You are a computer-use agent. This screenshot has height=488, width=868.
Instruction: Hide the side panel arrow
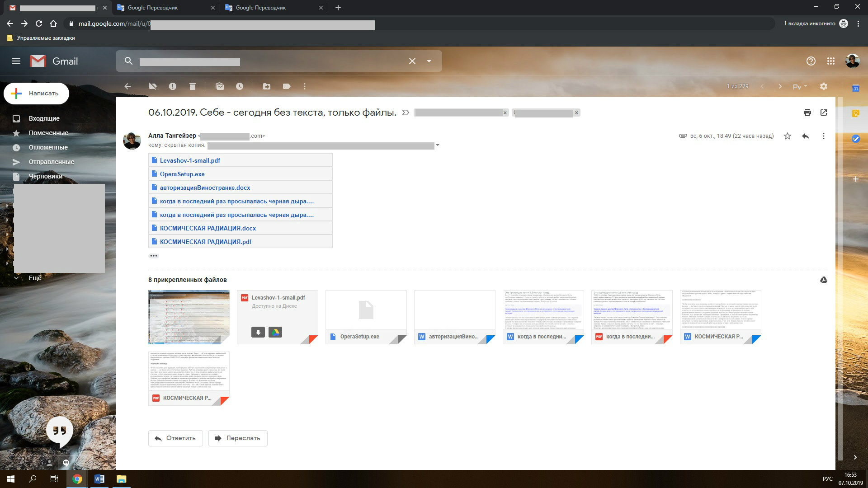pos(855,457)
